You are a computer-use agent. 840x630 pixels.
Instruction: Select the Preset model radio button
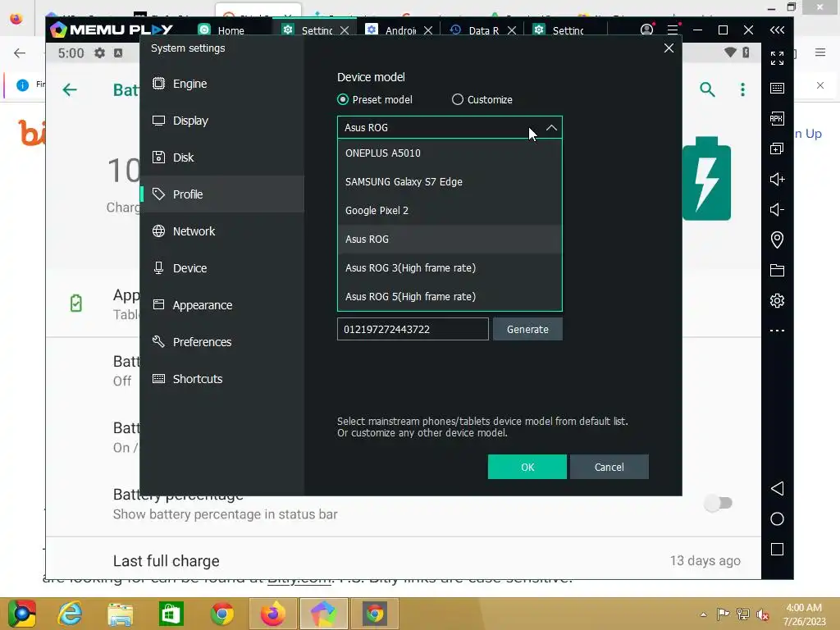(x=343, y=99)
